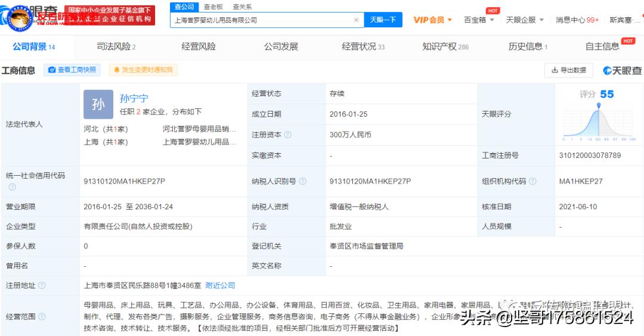Click the 导出数据 button

[569, 70]
